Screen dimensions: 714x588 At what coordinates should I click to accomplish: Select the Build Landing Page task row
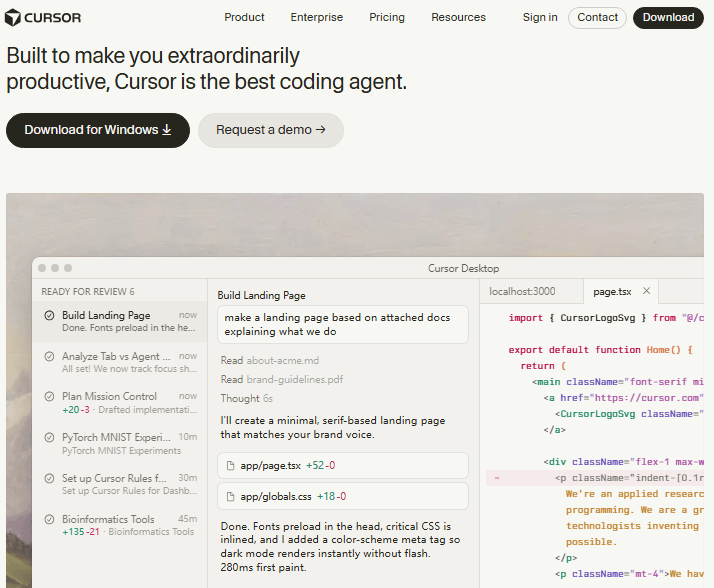pos(120,321)
